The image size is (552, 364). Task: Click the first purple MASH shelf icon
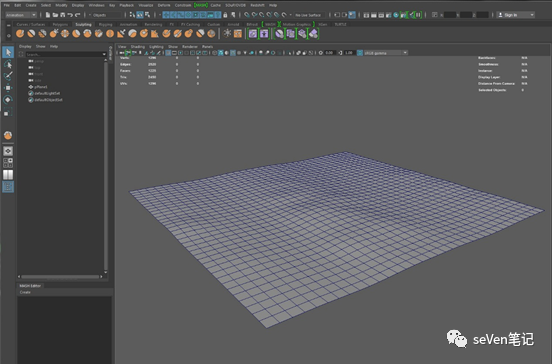[253, 34]
